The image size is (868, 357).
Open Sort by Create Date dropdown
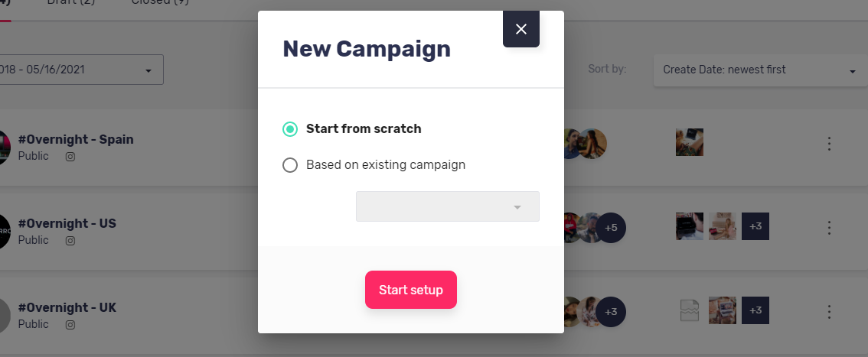click(x=760, y=70)
